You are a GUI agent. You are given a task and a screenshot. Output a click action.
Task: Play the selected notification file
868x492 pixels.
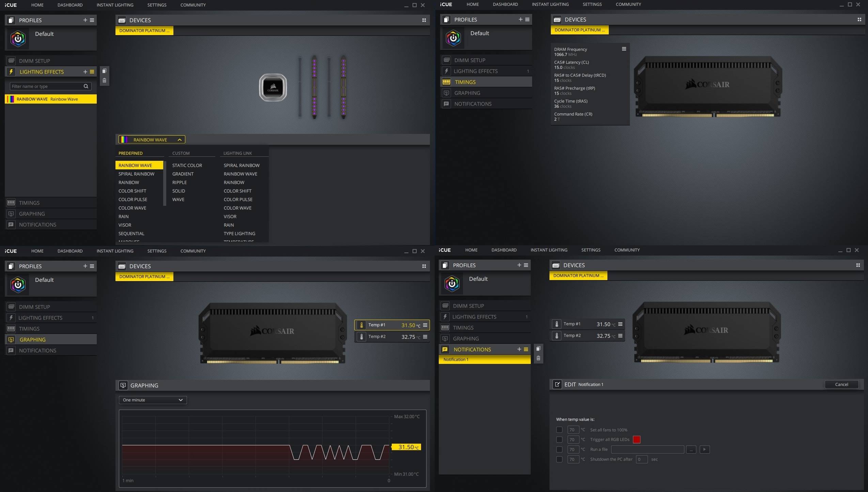coord(704,449)
